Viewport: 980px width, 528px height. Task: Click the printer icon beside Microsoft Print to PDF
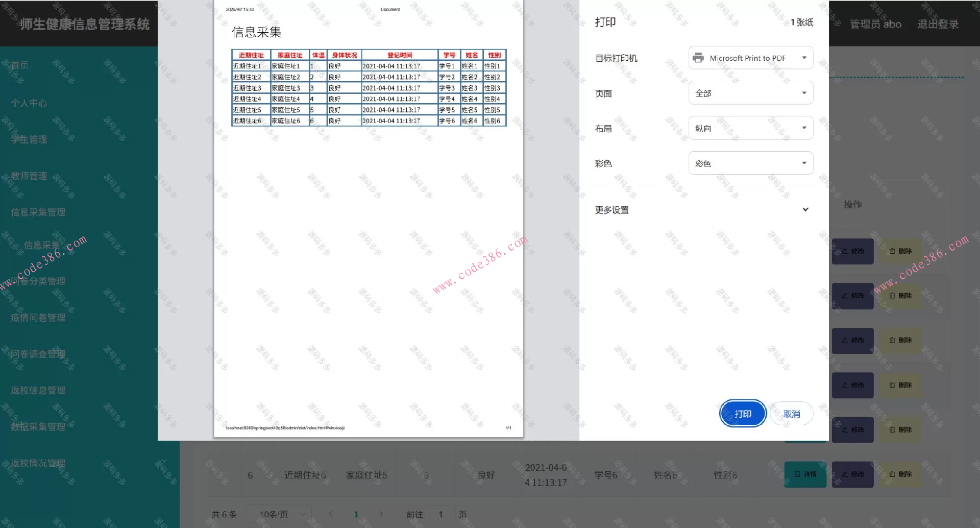[697, 58]
